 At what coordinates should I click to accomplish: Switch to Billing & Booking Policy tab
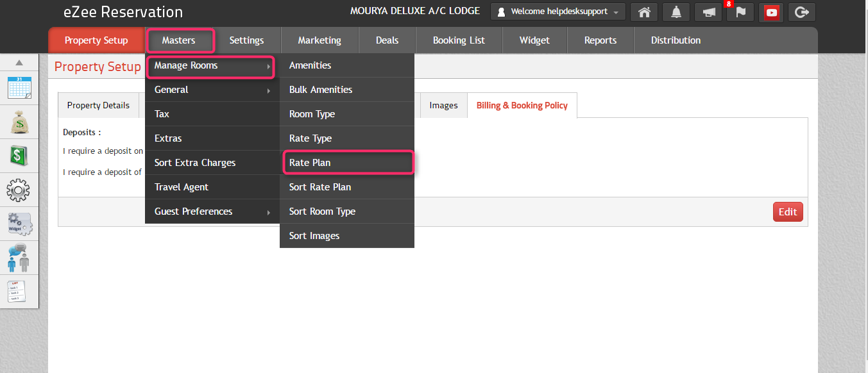point(522,106)
